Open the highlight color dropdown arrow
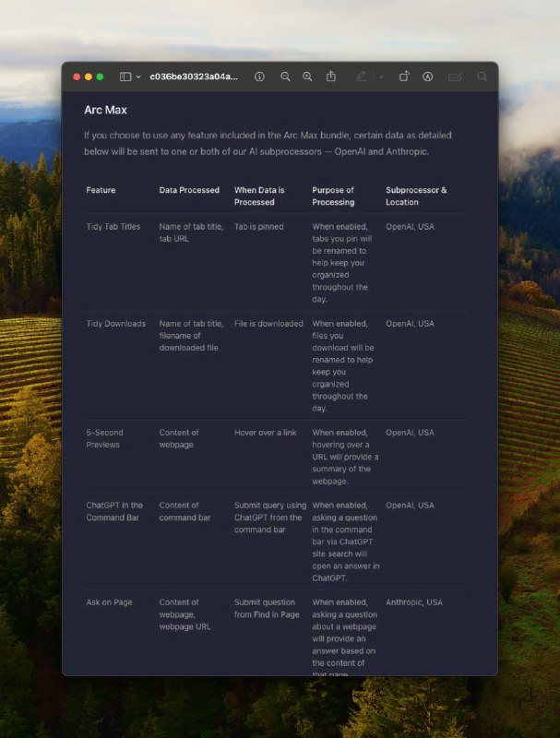560x738 pixels. 381,77
